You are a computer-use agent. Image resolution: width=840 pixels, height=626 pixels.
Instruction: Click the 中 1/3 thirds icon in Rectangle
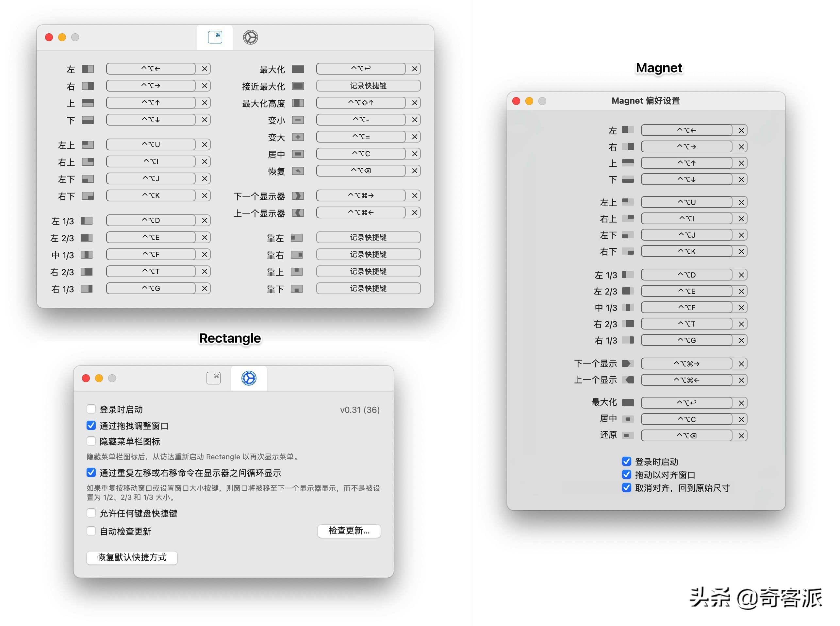pyautogui.click(x=87, y=254)
